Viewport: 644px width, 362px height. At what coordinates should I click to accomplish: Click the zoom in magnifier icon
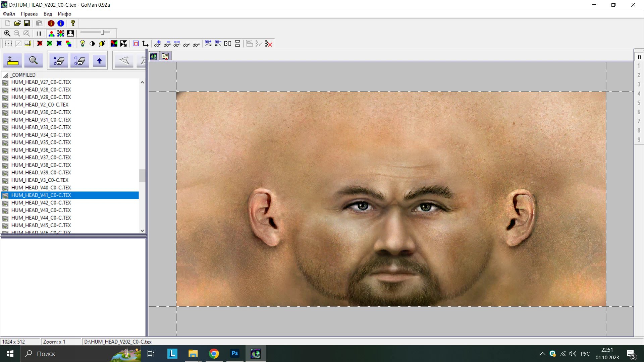(x=7, y=34)
